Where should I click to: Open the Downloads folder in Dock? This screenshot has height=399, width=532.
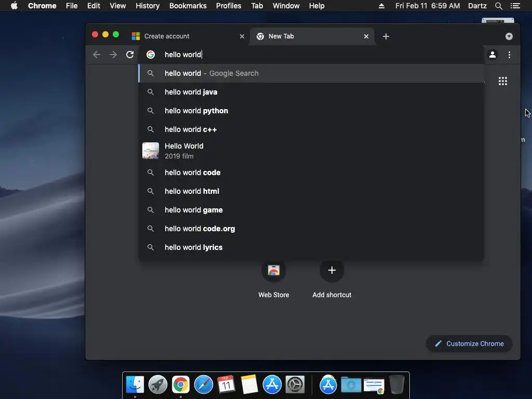click(x=351, y=385)
